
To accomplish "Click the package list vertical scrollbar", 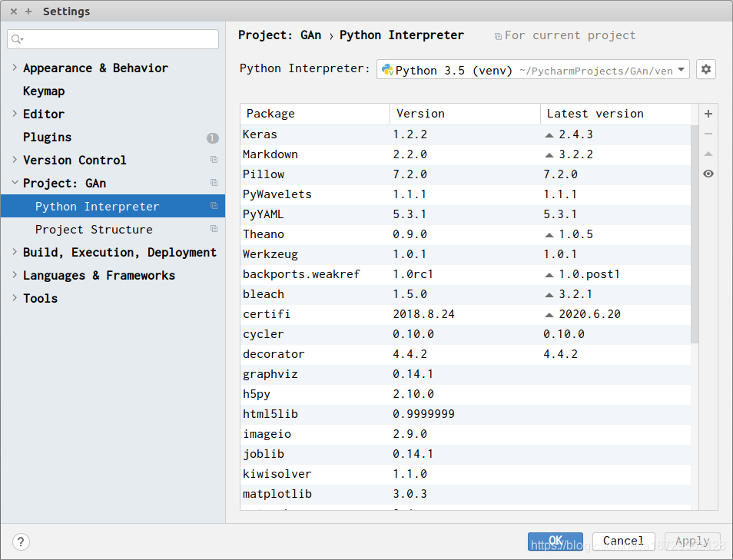I will (x=695, y=230).
